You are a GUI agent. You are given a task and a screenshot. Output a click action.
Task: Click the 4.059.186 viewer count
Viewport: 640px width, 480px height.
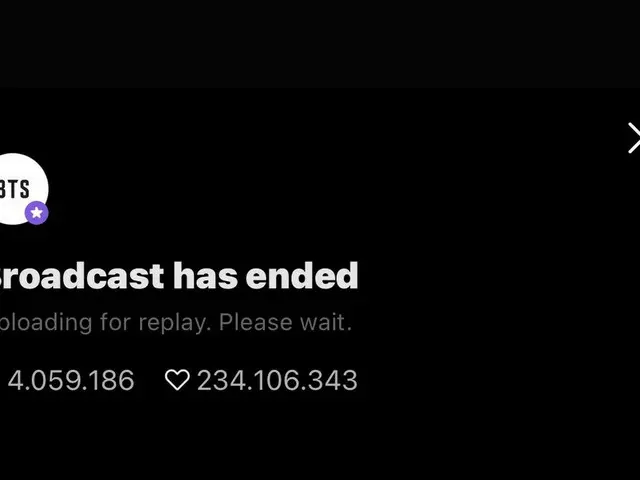coord(71,380)
